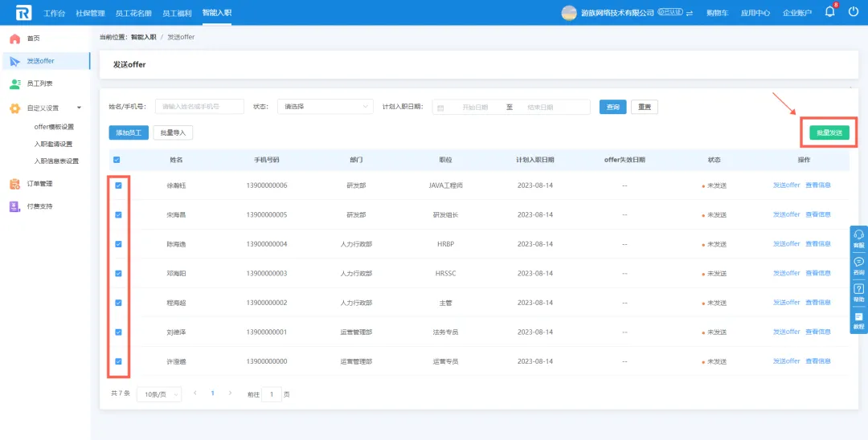Screen dimensions: 868x440
Task: Uncheck the checkbox for 陈海逸
Action: pyautogui.click(x=118, y=244)
